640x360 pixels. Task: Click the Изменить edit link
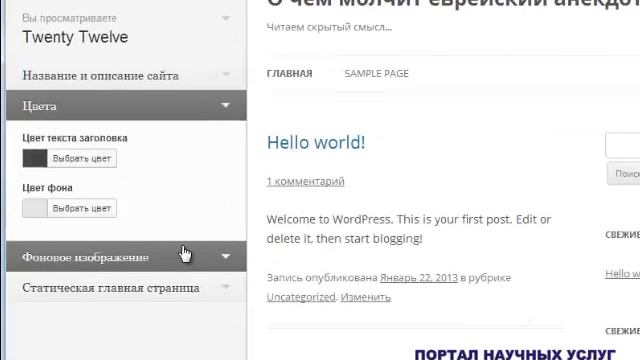pos(366,297)
